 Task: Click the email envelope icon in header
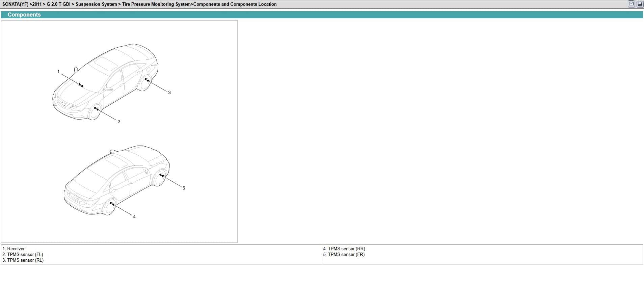pos(631,4)
